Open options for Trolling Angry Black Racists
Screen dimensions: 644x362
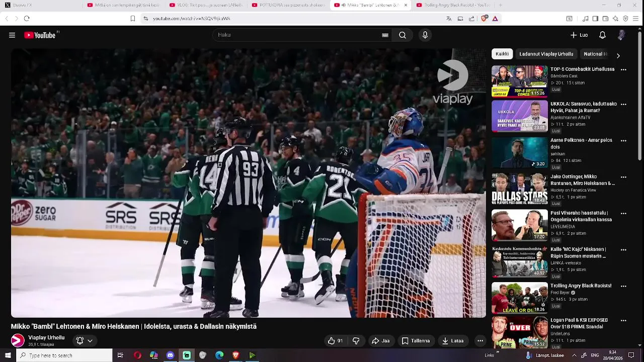pos(623,286)
